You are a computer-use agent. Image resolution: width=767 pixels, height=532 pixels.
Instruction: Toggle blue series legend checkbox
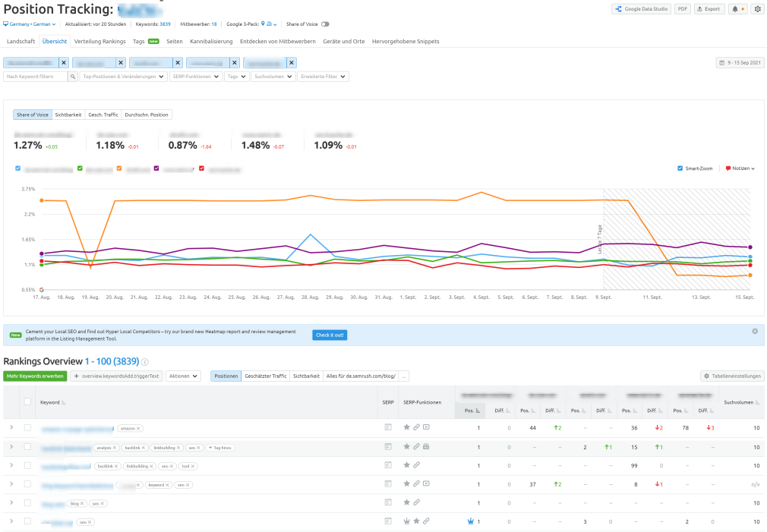point(18,168)
